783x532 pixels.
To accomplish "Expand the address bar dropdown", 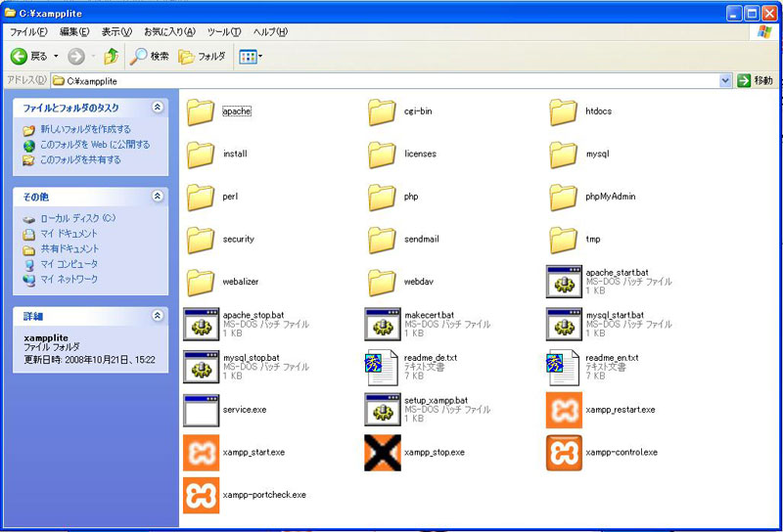I will pyautogui.click(x=725, y=80).
